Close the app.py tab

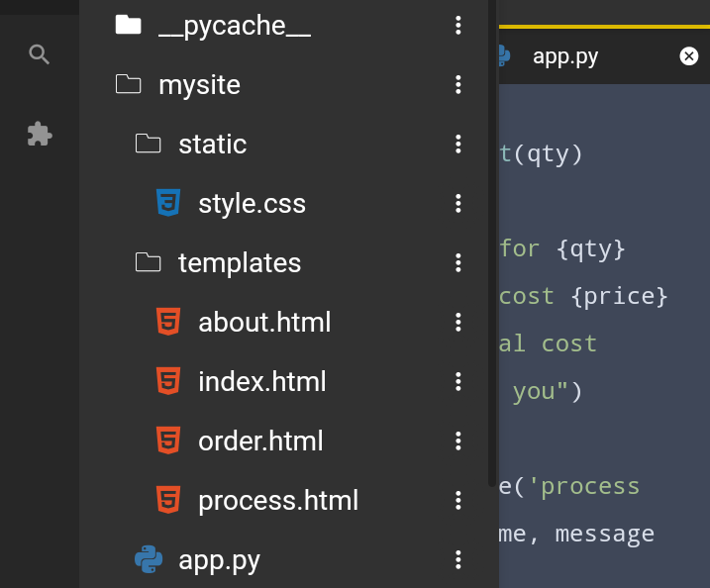pos(689,56)
